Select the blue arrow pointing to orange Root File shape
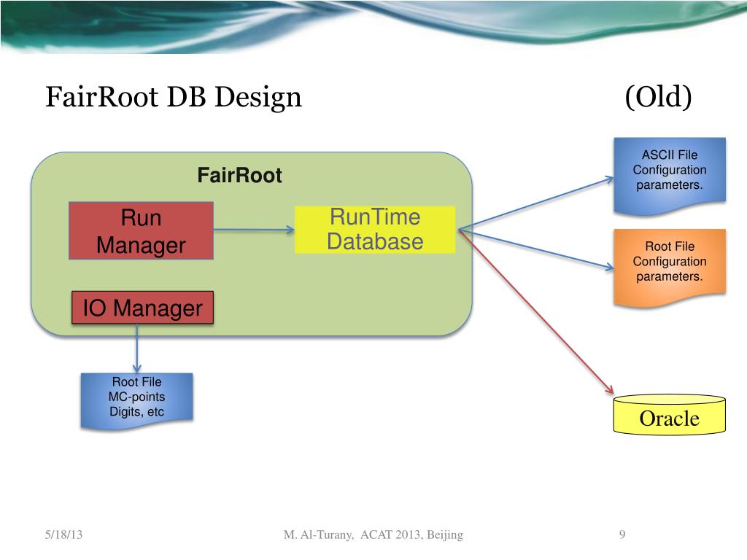 pos(536,249)
